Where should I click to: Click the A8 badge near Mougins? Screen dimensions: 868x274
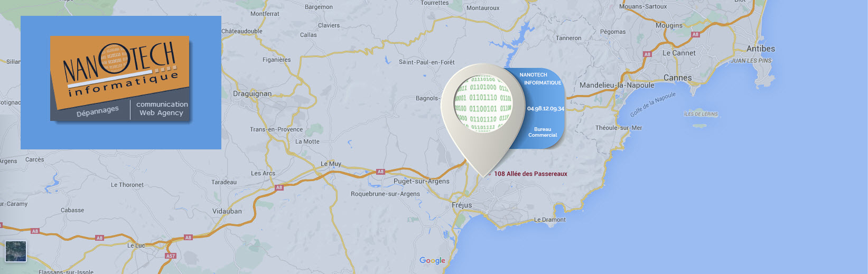[x=695, y=34]
